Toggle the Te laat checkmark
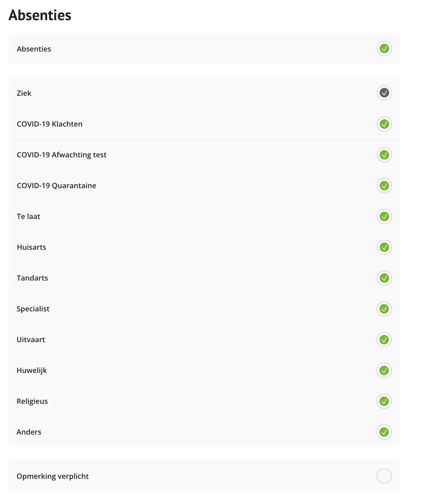425x504 pixels. pyautogui.click(x=384, y=216)
